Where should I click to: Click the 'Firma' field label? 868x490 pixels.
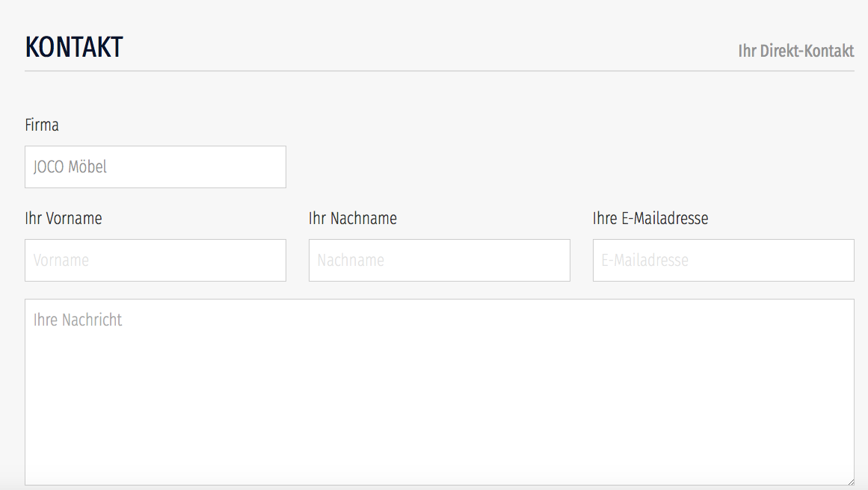(42, 125)
